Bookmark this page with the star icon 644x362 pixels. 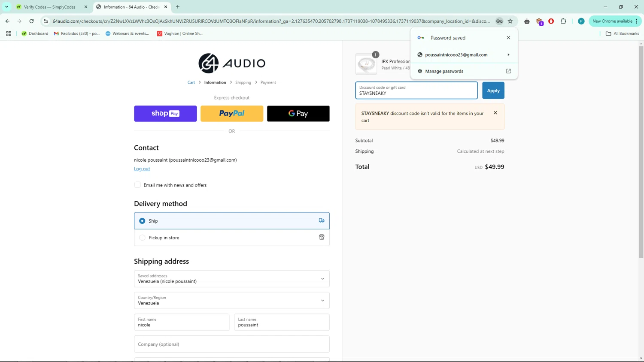510,21
